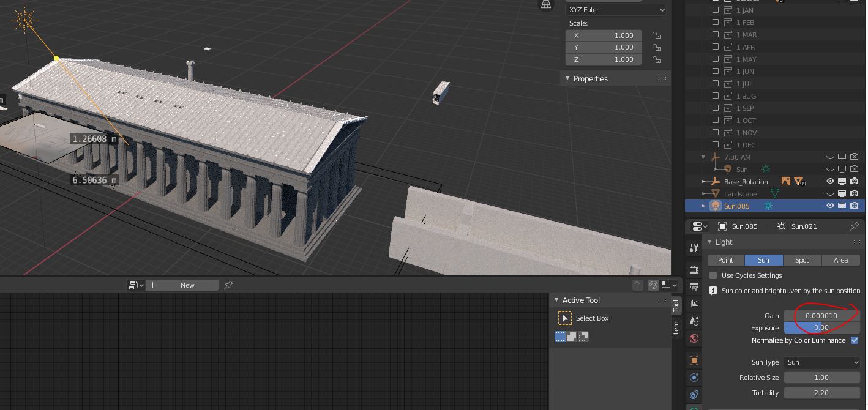Uncheck Normalize by Color Luminance
The height and width of the screenshot is (410, 868).
pyautogui.click(x=855, y=340)
